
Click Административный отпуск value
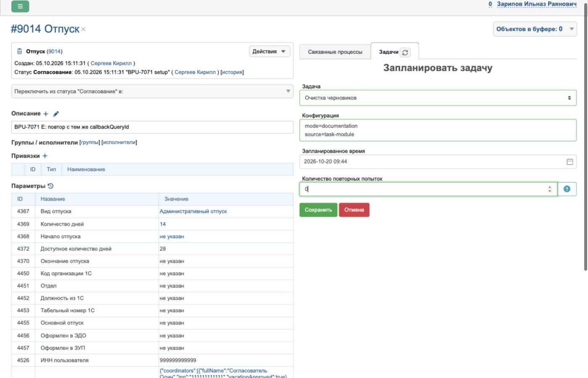click(193, 211)
